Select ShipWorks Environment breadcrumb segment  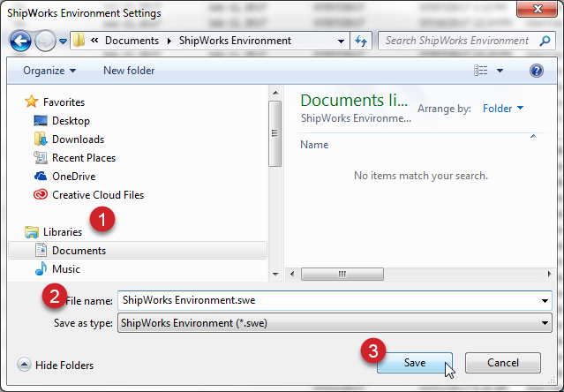235,41
